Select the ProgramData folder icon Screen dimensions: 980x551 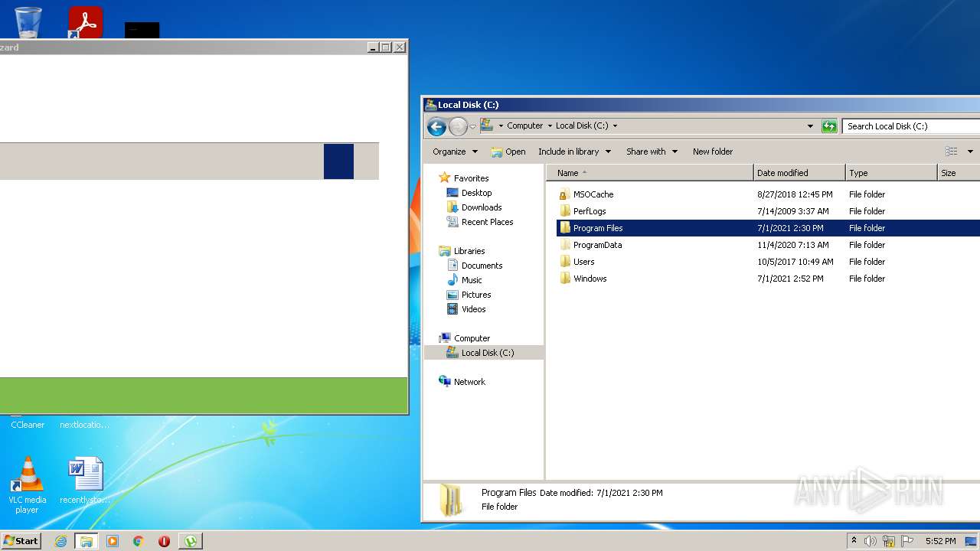point(565,245)
